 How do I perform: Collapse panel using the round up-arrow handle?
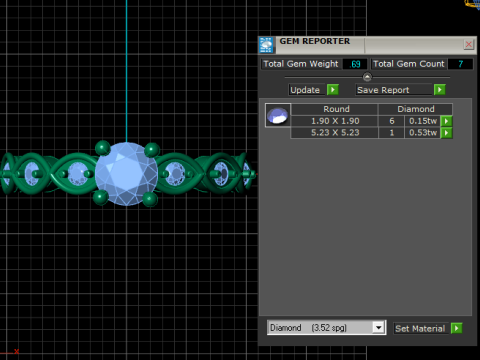pyautogui.click(x=367, y=77)
